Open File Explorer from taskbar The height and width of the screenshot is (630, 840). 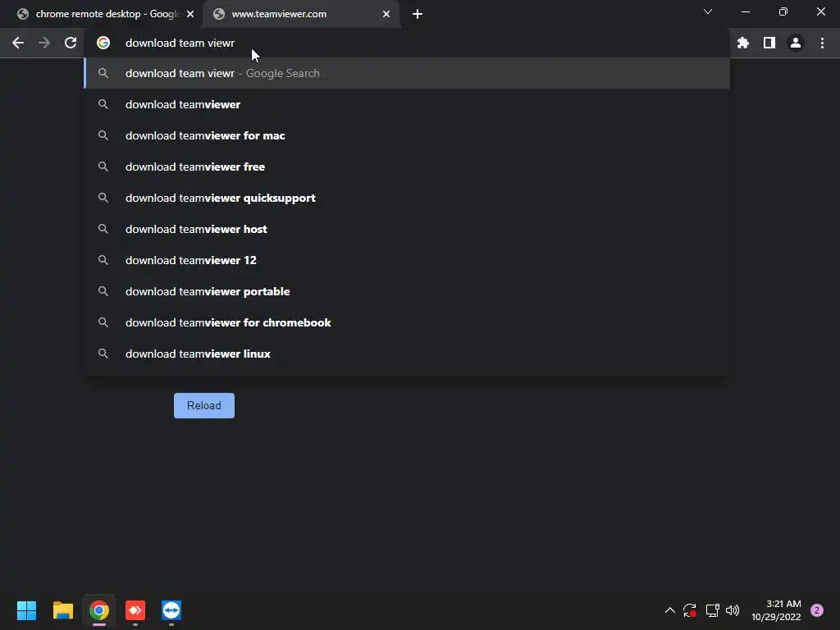click(62, 610)
